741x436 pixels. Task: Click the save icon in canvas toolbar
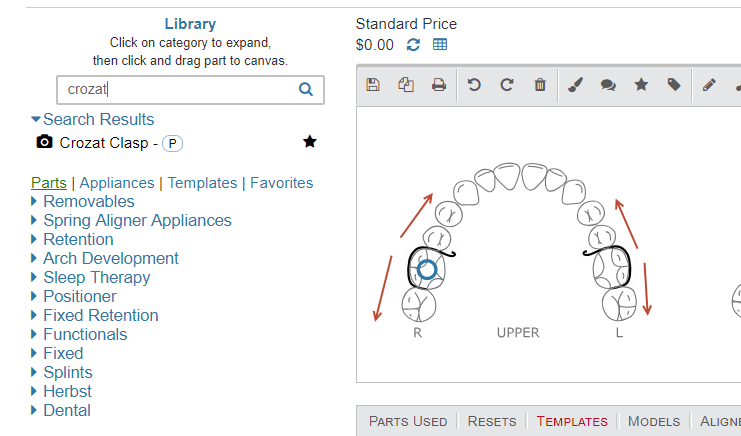[373, 85]
